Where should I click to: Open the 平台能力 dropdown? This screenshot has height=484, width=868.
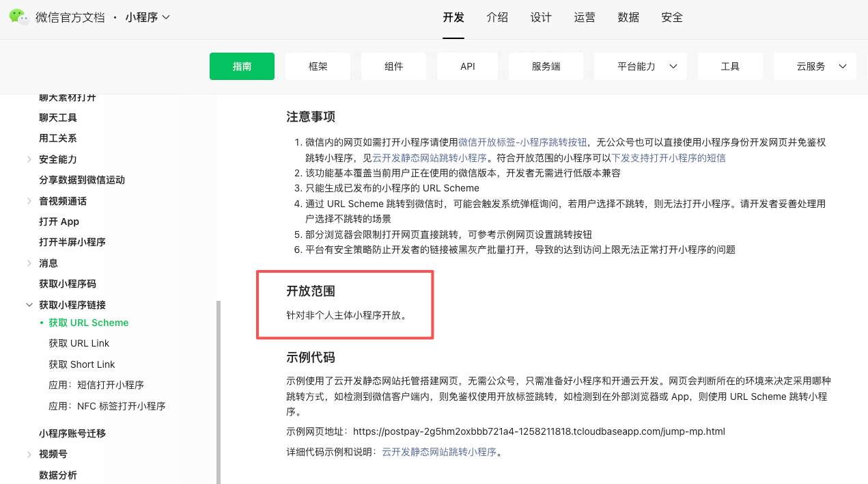tap(641, 66)
